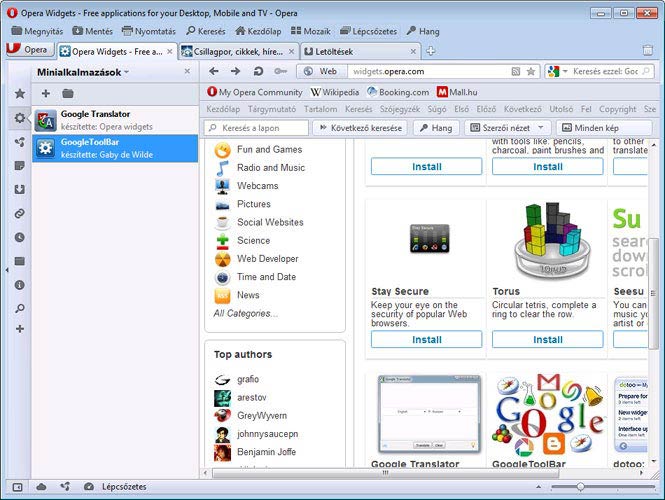
Task: Install the Torus widget
Action: [548, 339]
